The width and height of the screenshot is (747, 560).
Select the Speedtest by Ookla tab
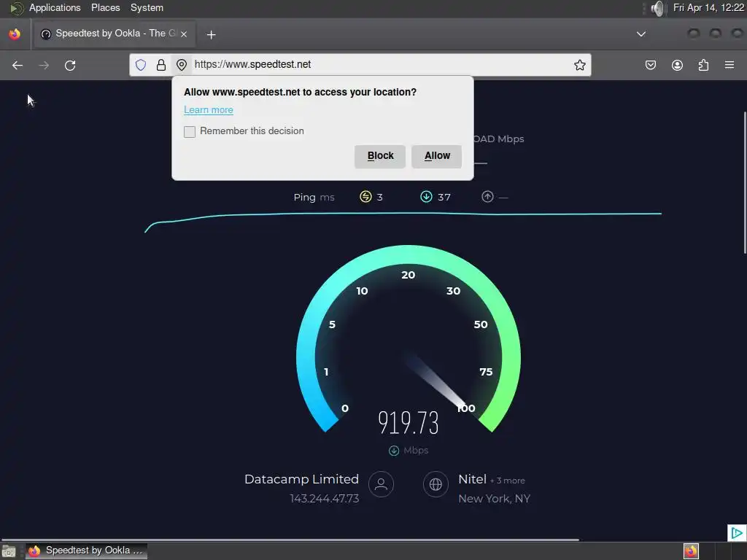coord(115,34)
